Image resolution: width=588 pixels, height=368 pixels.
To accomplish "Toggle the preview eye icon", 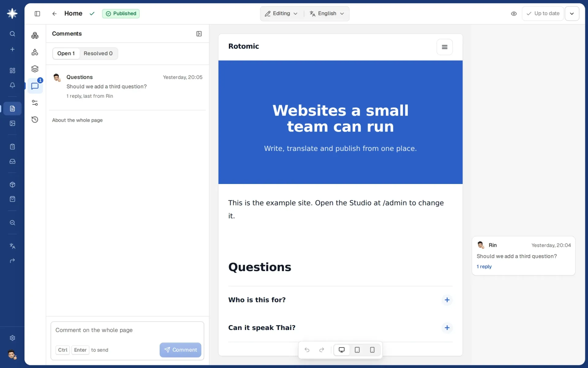I will click(x=514, y=13).
